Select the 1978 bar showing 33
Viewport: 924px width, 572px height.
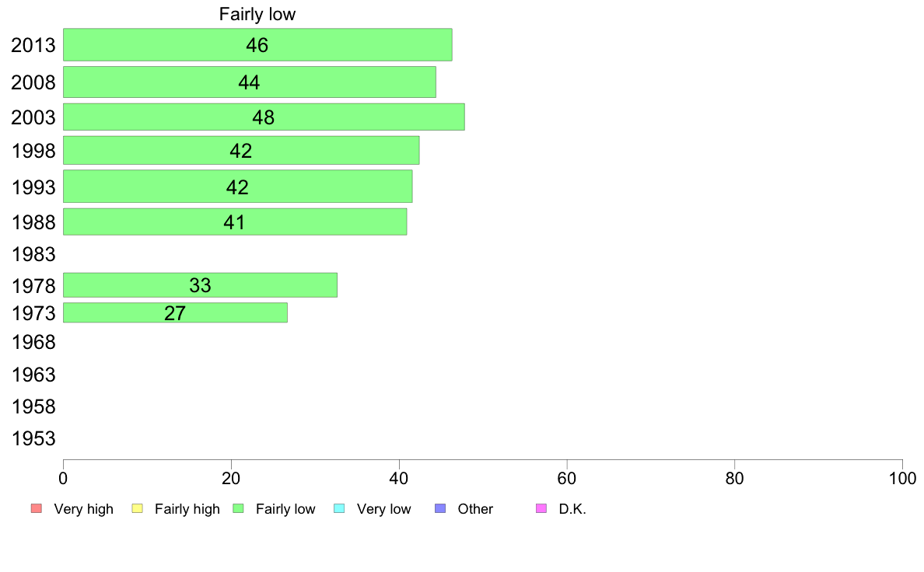tap(200, 285)
